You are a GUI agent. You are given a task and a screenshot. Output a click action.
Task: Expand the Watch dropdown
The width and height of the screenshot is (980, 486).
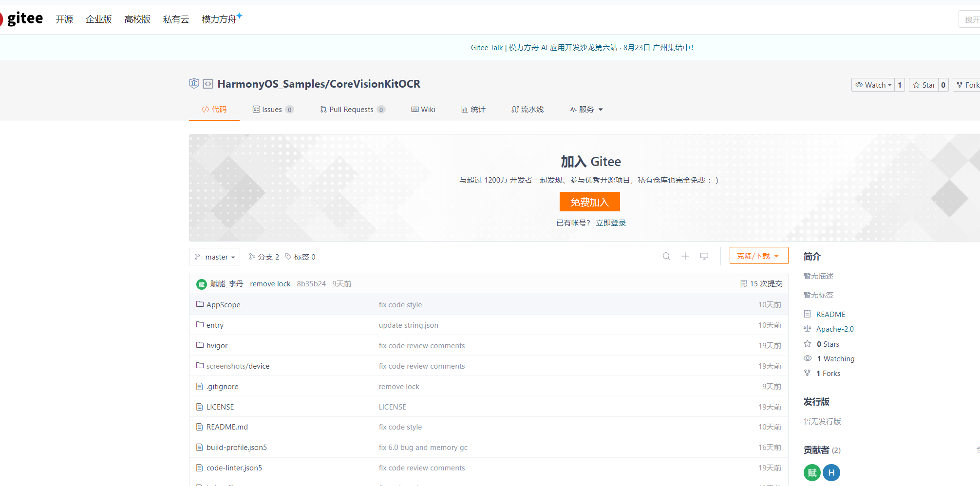tap(873, 85)
